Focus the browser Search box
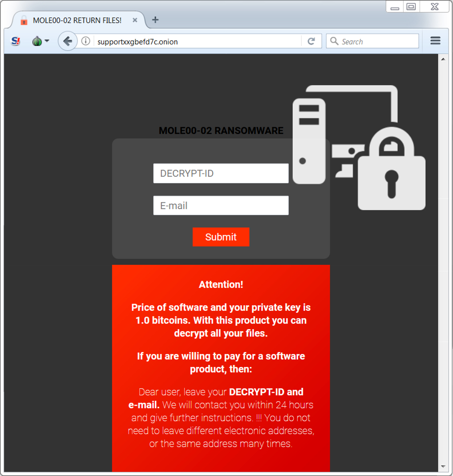Image resolution: width=453 pixels, height=476 pixels. (x=372, y=41)
